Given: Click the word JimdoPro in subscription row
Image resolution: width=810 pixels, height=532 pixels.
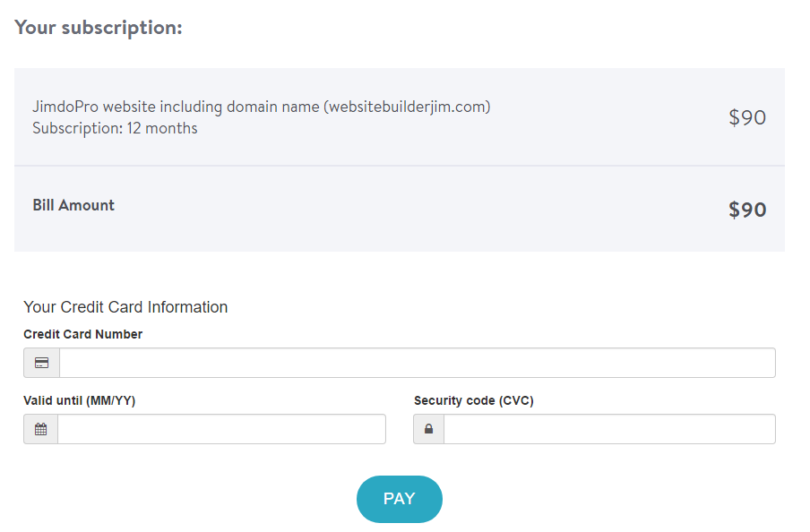Looking at the screenshot, I should click(x=65, y=107).
